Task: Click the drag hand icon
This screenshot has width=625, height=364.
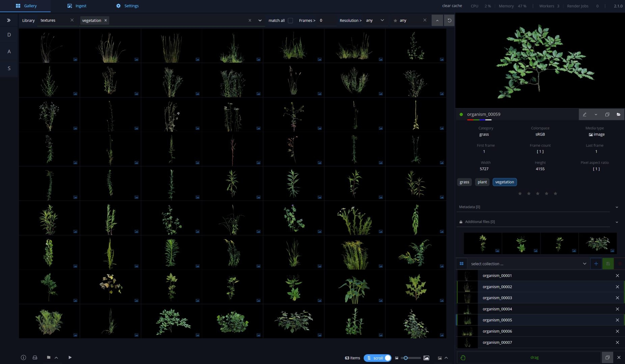Action: (x=463, y=358)
